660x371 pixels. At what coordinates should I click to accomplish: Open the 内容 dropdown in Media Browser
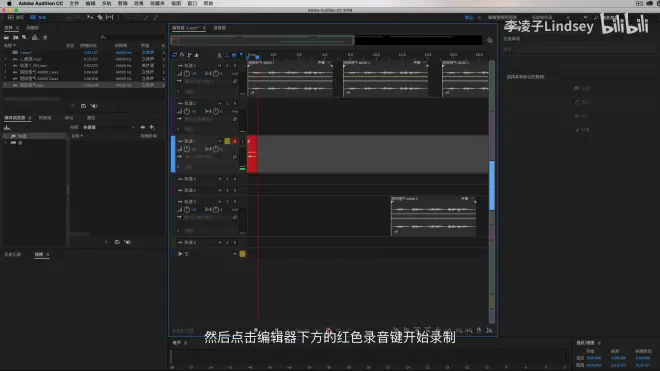click(109, 127)
